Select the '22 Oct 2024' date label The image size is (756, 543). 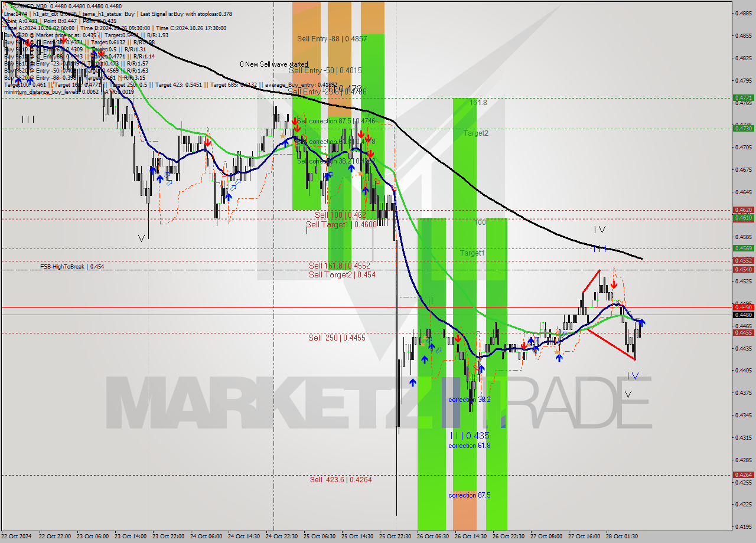[17, 537]
